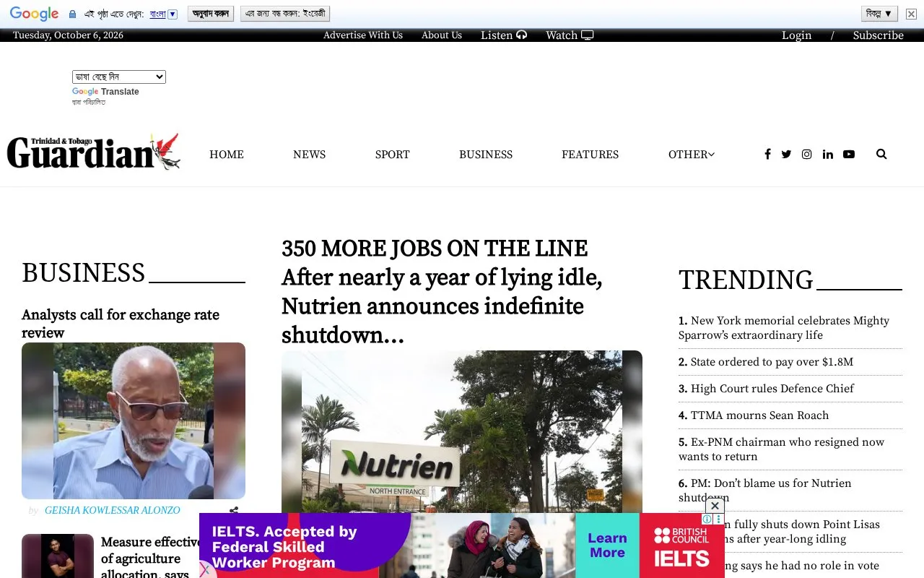This screenshot has width=924, height=578.
Task: Open the Bangla language dropdown in translate bar
Action: (163, 14)
